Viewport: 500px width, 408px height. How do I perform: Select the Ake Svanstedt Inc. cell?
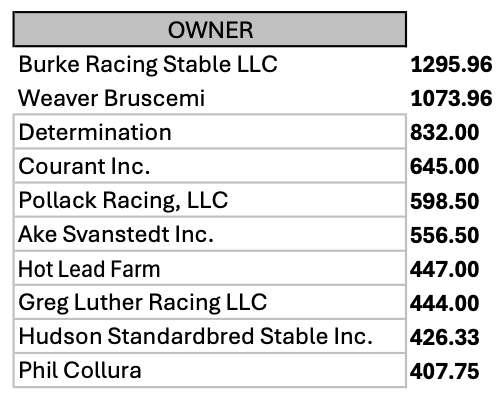coord(210,234)
